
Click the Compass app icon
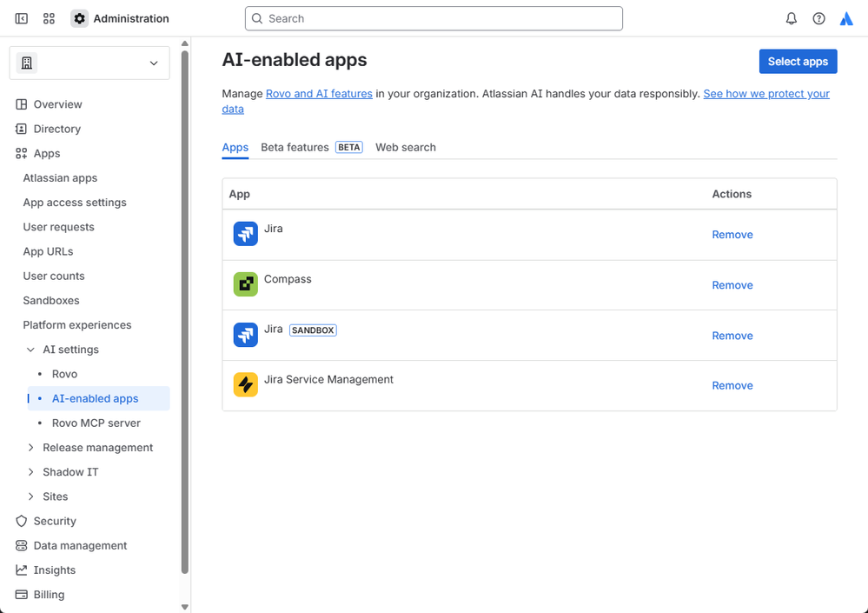click(x=245, y=284)
